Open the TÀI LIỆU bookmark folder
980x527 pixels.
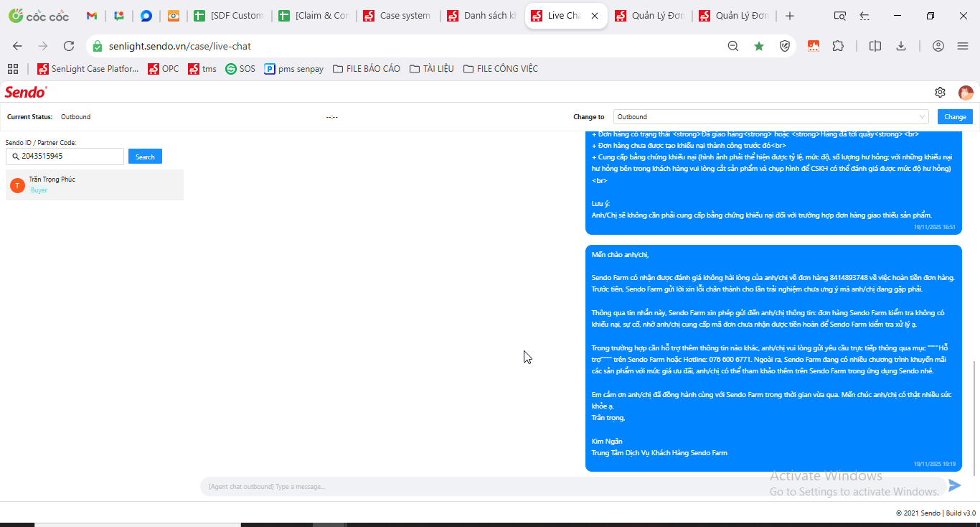tap(432, 69)
